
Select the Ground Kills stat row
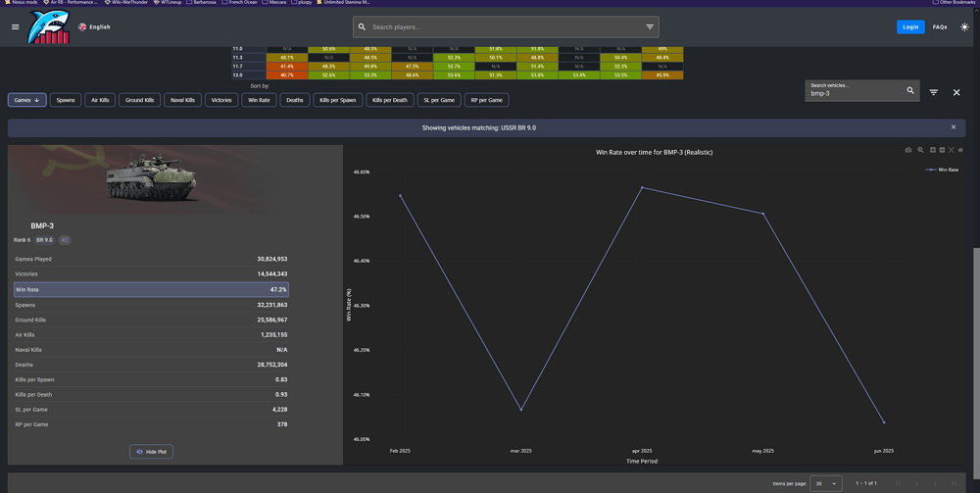(x=151, y=320)
